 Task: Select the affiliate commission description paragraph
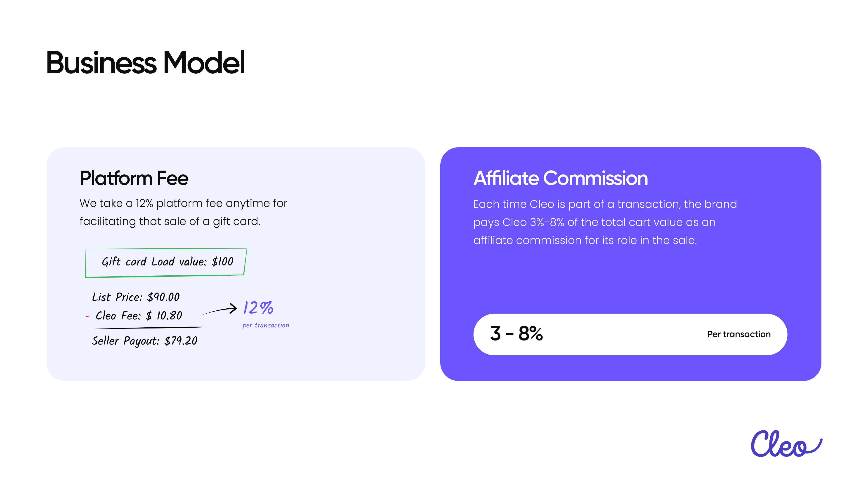click(x=605, y=222)
